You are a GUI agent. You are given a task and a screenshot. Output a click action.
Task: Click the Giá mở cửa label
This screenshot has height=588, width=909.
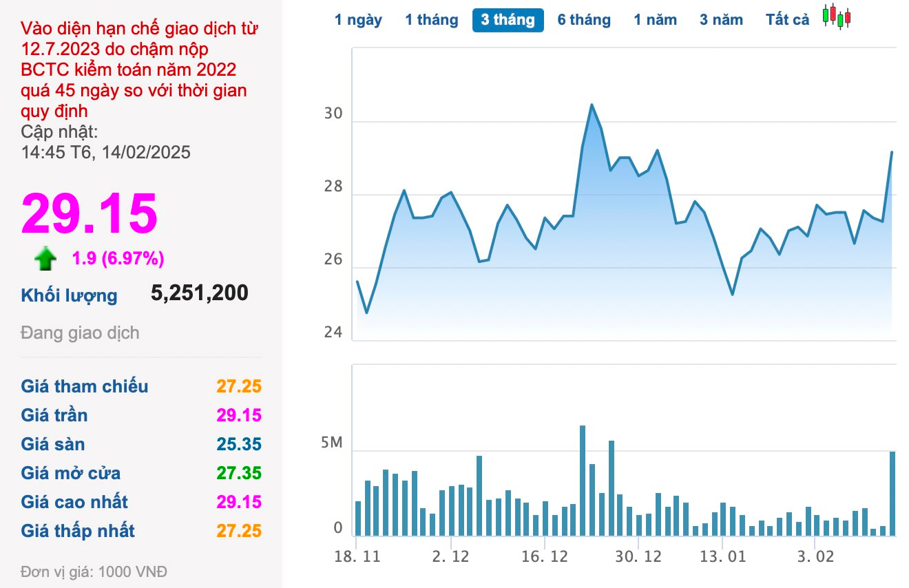point(71,473)
